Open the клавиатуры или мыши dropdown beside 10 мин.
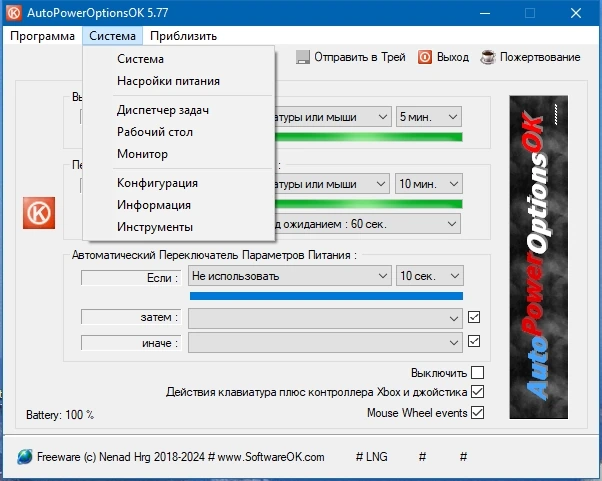This screenshot has height=481, width=602. [332, 184]
